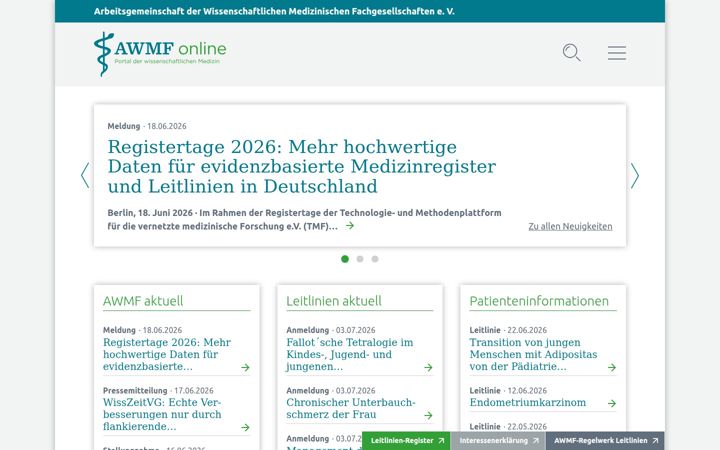Select the first carousel dot

[345, 259]
